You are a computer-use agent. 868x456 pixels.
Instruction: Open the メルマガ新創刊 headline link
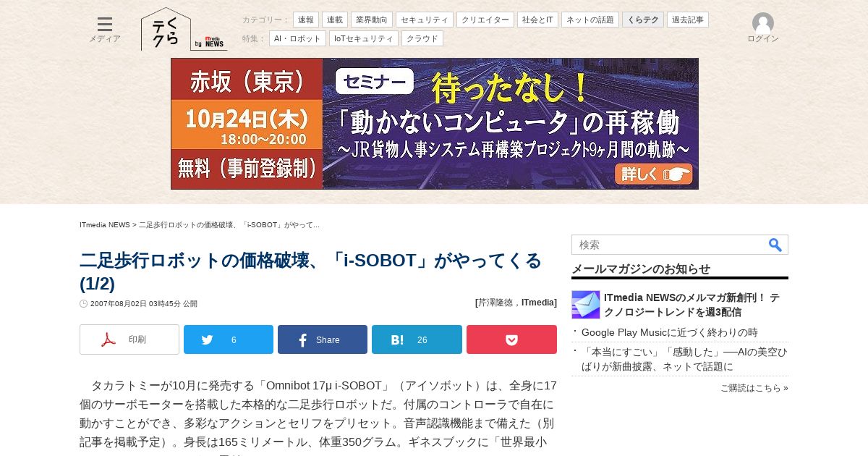click(x=692, y=305)
